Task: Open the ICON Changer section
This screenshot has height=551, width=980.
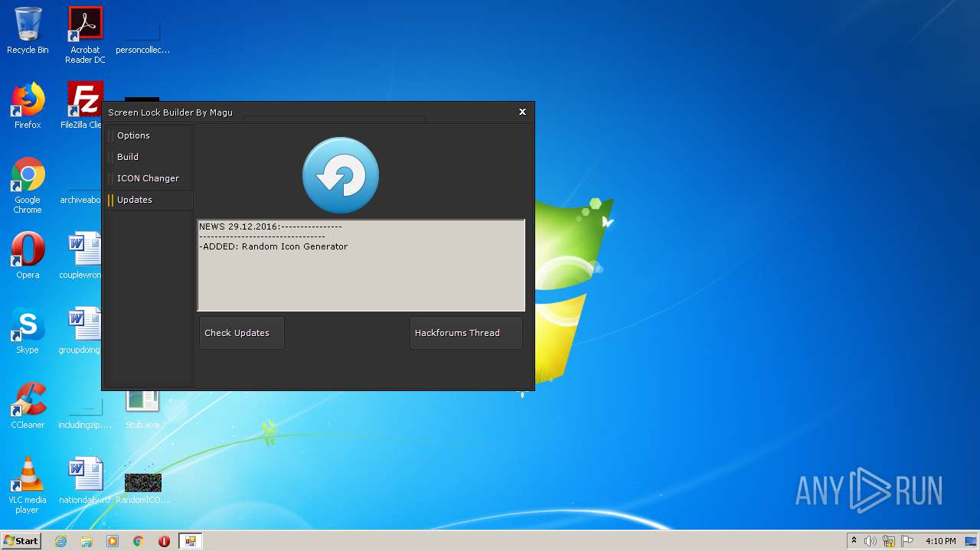Action: 149,178
